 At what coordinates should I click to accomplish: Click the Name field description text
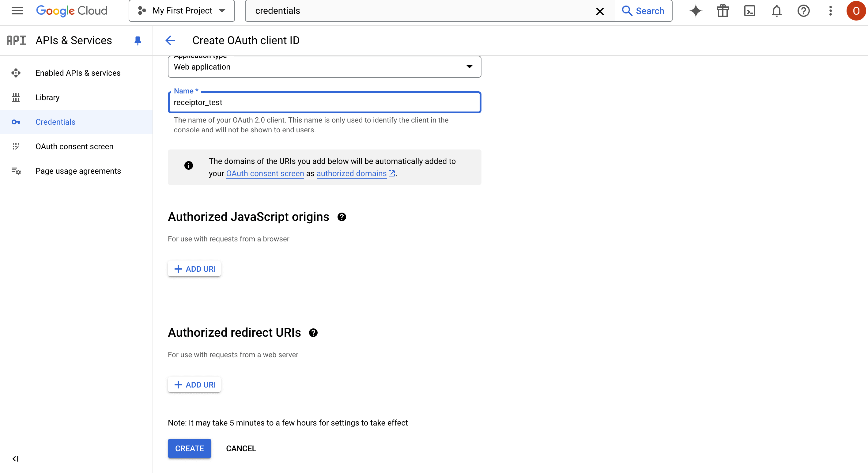[x=311, y=125]
